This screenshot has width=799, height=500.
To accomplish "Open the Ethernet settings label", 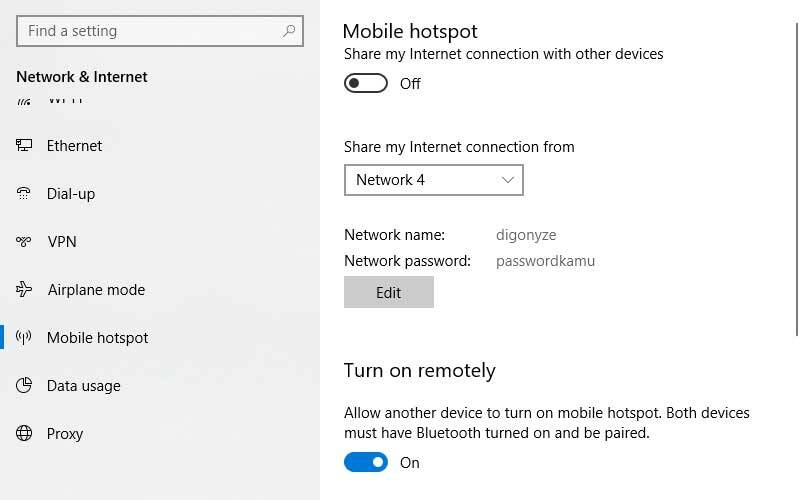I will [x=74, y=146].
